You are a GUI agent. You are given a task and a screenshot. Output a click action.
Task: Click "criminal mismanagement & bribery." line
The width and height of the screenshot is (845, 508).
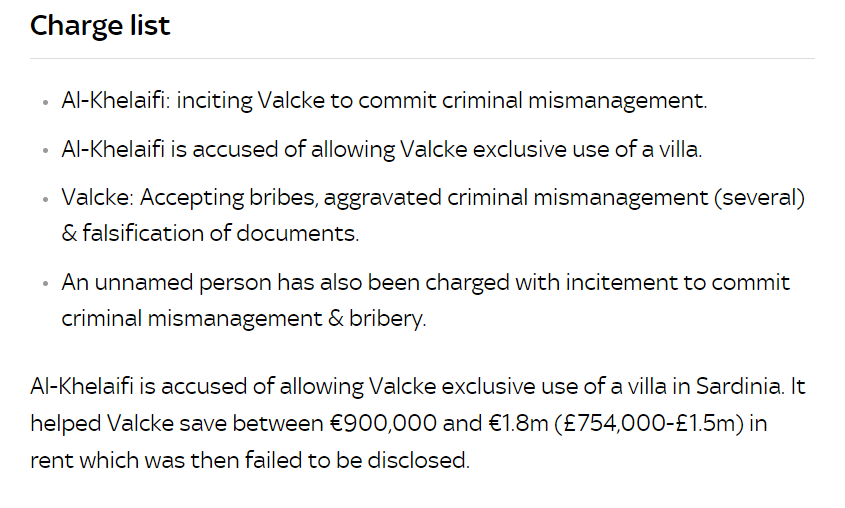pos(244,318)
